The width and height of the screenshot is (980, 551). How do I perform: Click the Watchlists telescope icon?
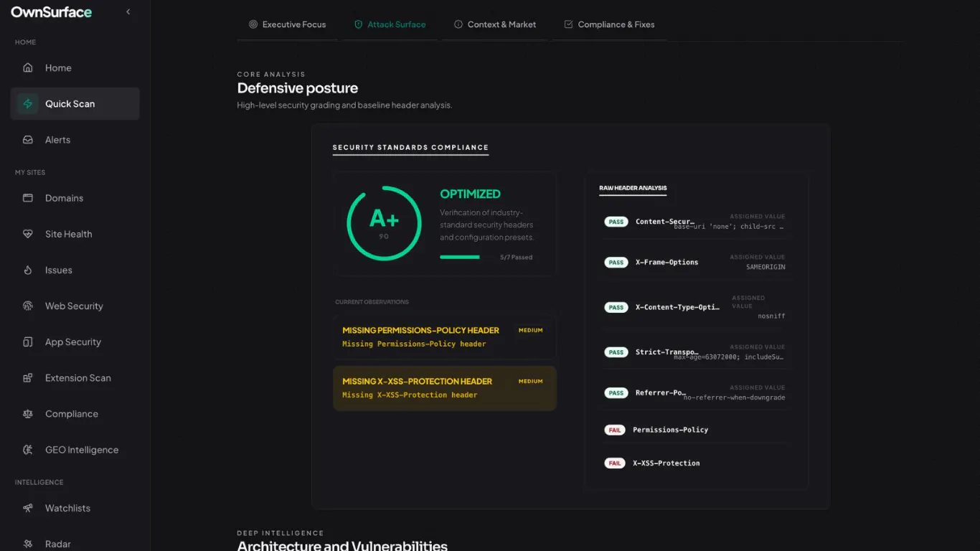pyautogui.click(x=28, y=508)
